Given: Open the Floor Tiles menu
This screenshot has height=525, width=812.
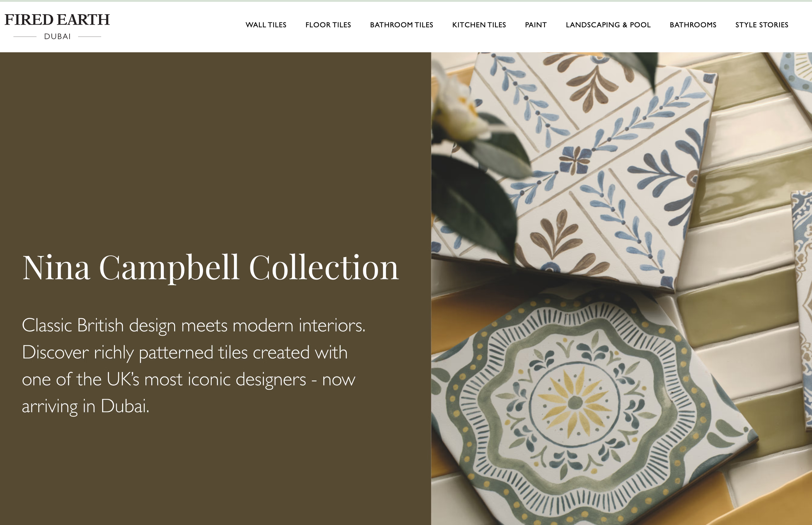Looking at the screenshot, I should click(x=328, y=25).
